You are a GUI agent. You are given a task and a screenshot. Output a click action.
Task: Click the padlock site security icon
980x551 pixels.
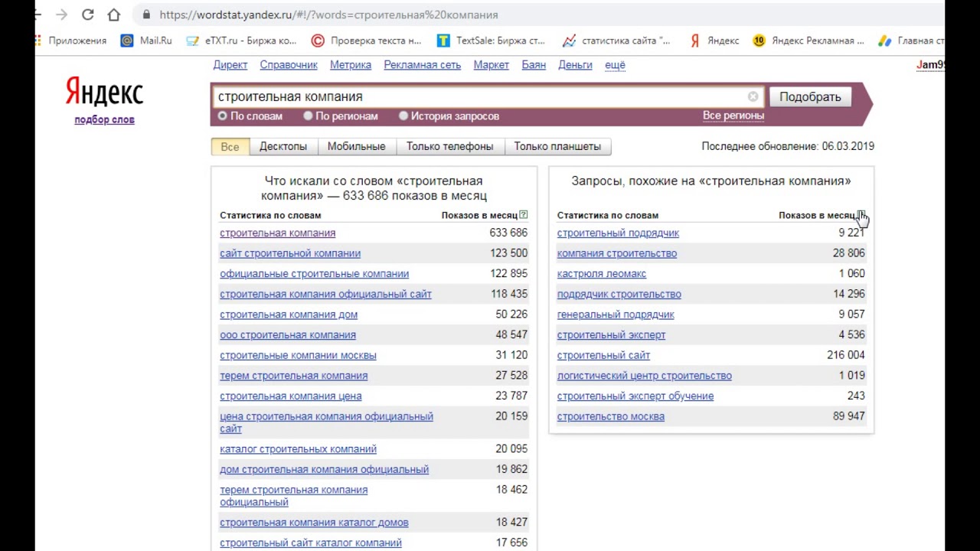146,15
